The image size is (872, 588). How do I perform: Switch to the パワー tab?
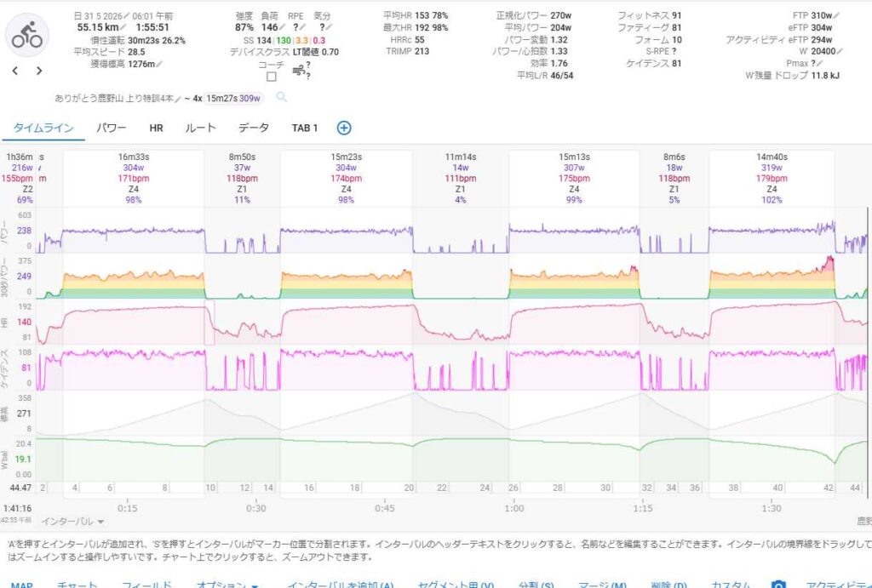point(112,128)
